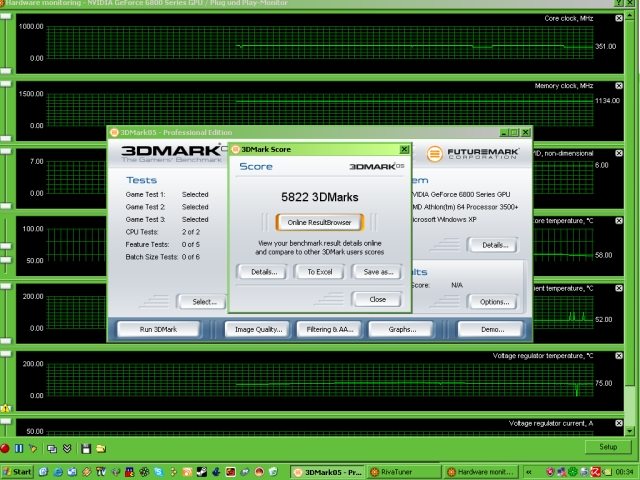Close the Memory clock graph panel

[619, 86]
